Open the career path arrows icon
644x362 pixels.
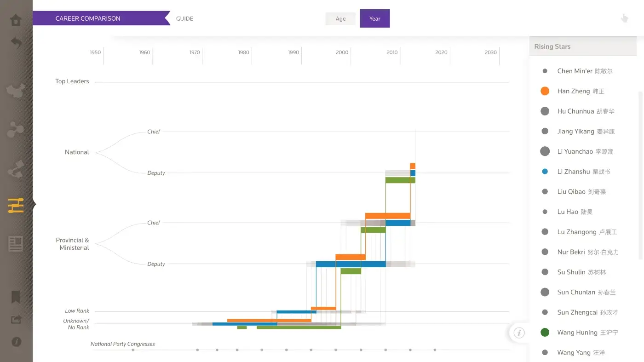click(16, 169)
